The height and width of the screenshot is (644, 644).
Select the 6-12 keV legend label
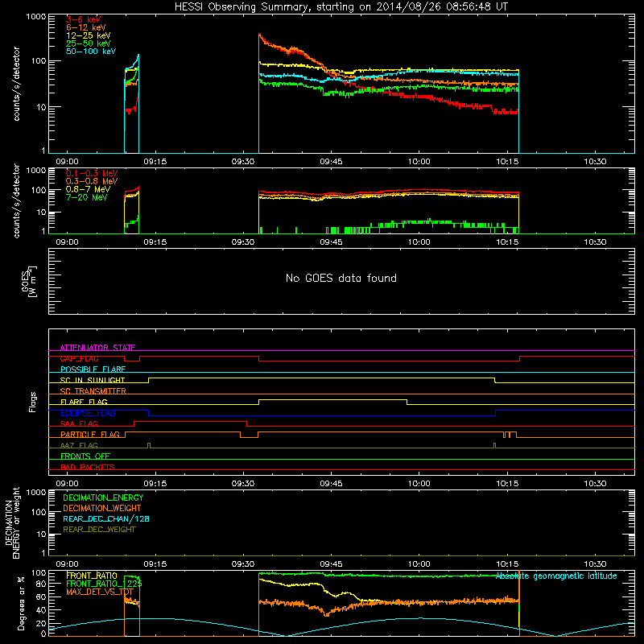(x=86, y=27)
